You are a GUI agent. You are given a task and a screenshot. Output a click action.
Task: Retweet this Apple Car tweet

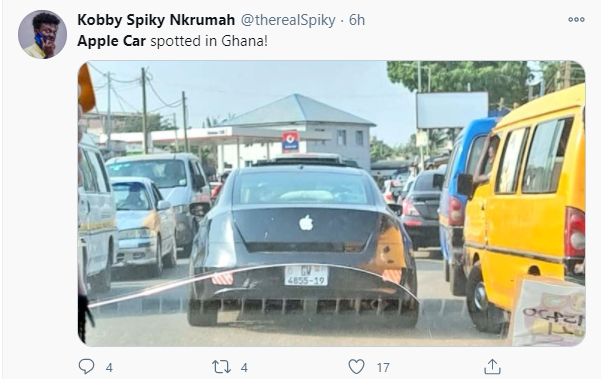(x=222, y=367)
